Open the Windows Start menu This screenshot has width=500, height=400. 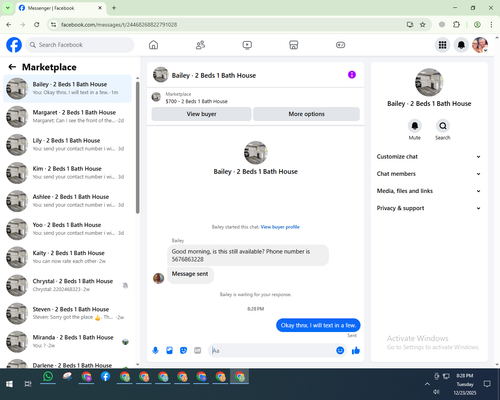pyautogui.click(x=9, y=384)
